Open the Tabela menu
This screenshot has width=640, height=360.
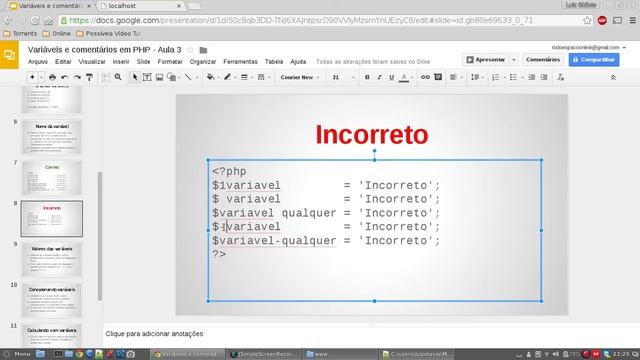[274, 62]
